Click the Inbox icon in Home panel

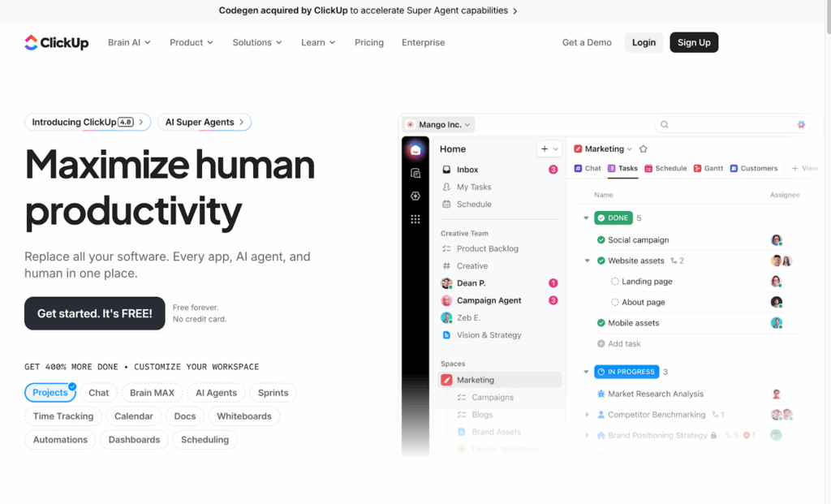click(446, 170)
